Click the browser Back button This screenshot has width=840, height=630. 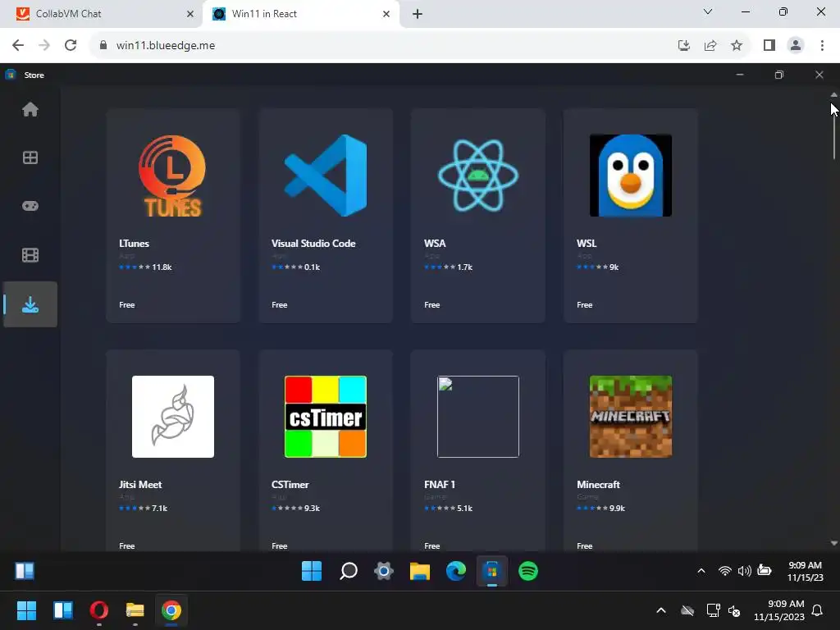click(18, 46)
